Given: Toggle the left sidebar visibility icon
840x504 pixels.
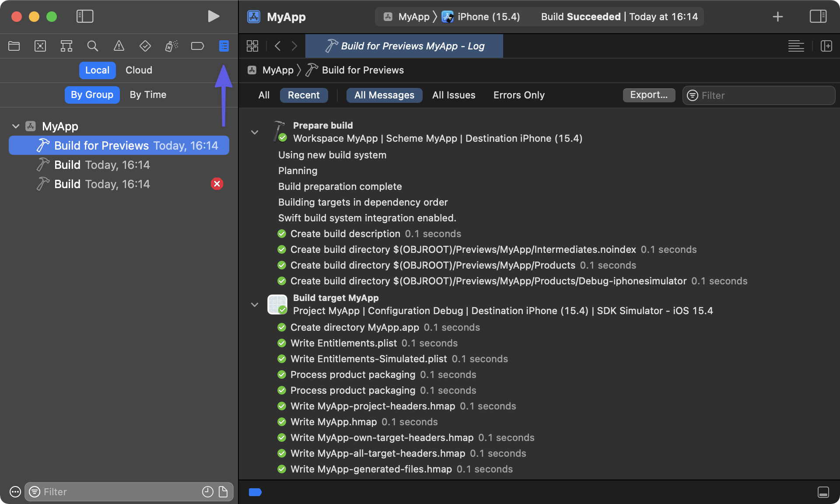Looking at the screenshot, I should (84, 16).
